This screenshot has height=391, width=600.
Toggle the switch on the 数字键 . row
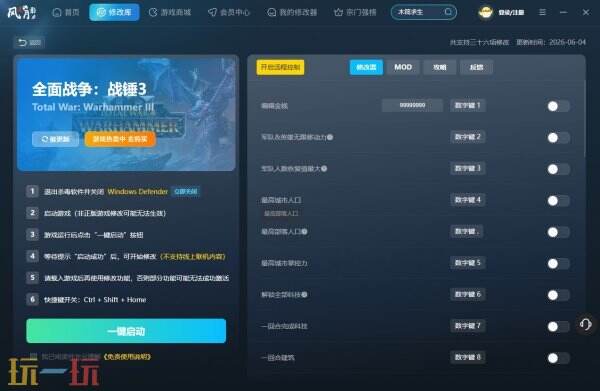(x=558, y=232)
